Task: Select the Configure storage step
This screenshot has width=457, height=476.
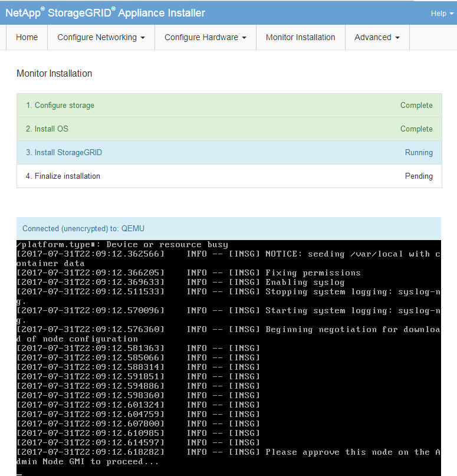Action: point(60,106)
